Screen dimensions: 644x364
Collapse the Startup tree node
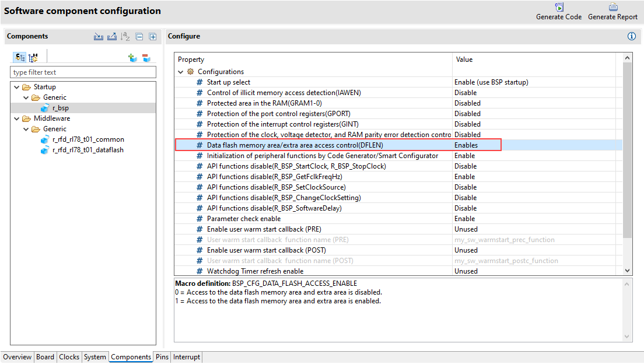coord(17,87)
